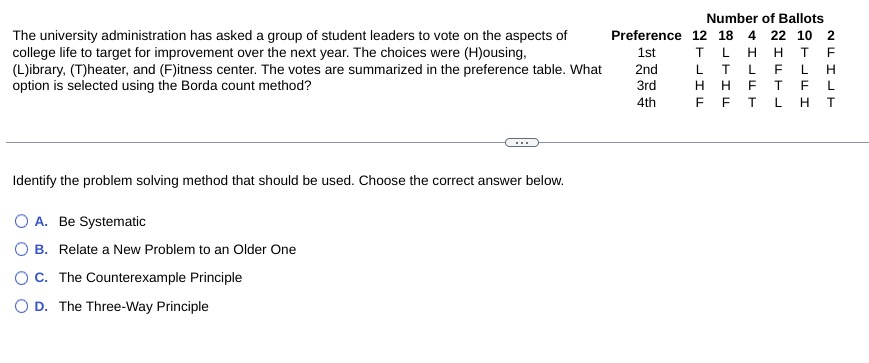Expand the ellipsis button on the divider
Screen dimensions: 869x363
point(522,142)
